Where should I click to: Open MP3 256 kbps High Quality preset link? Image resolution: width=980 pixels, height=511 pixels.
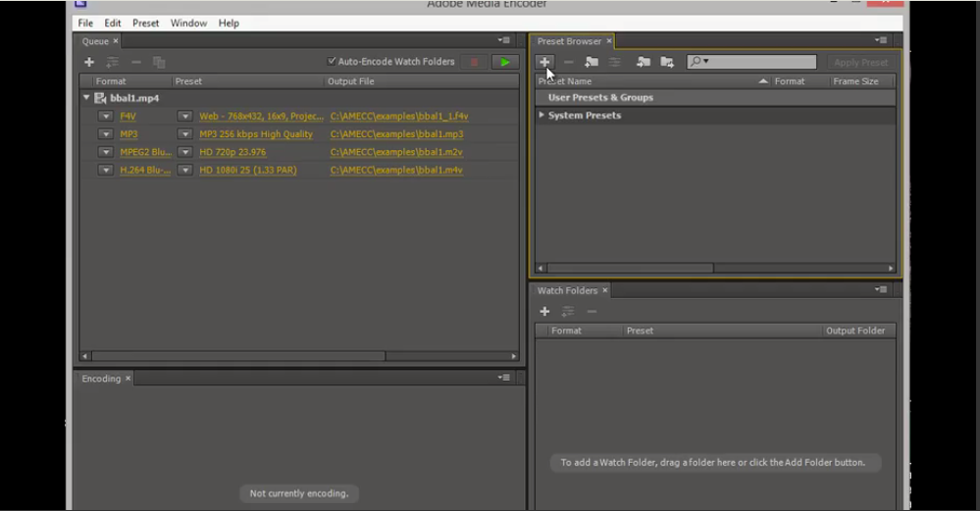256,133
